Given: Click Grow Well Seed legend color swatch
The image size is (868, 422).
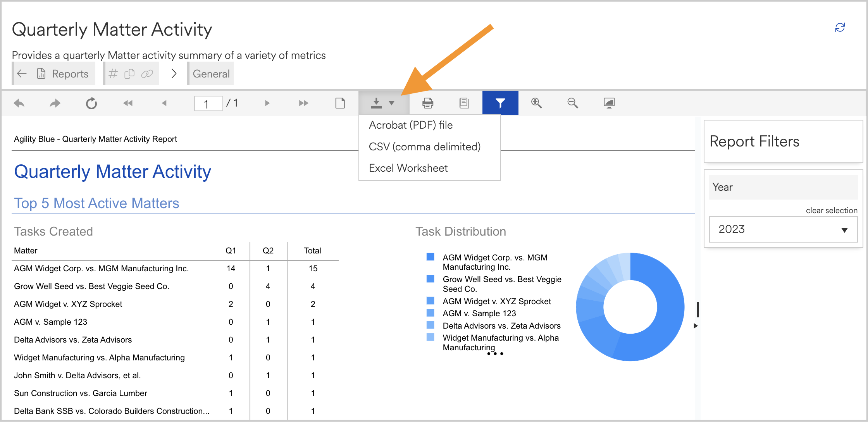Looking at the screenshot, I should 430,279.
